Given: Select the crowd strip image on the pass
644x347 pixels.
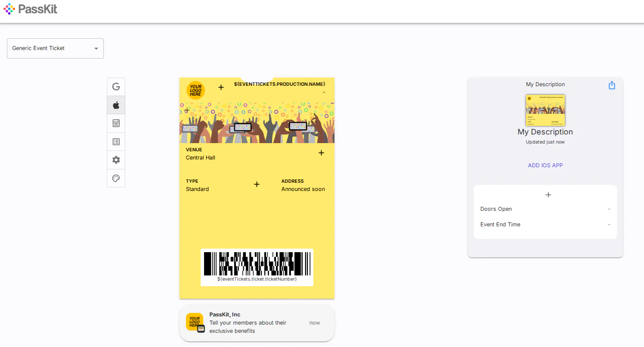Looking at the screenshot, I should (x=257, y=123).
